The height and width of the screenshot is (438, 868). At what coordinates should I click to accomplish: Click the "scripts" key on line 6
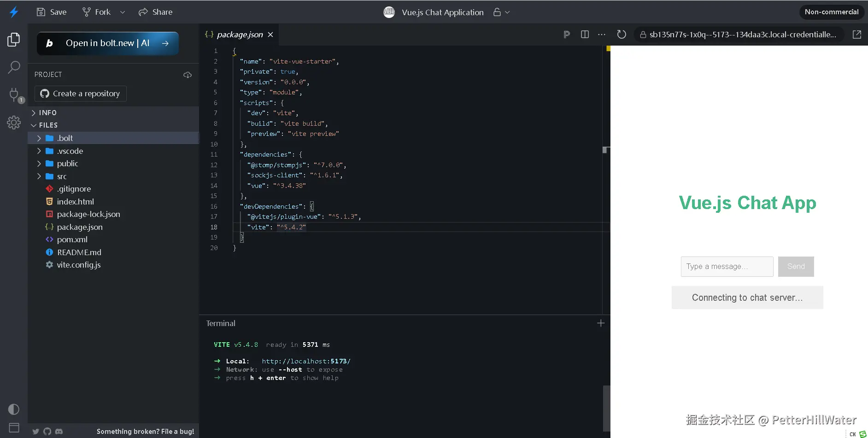click(256, 103)
